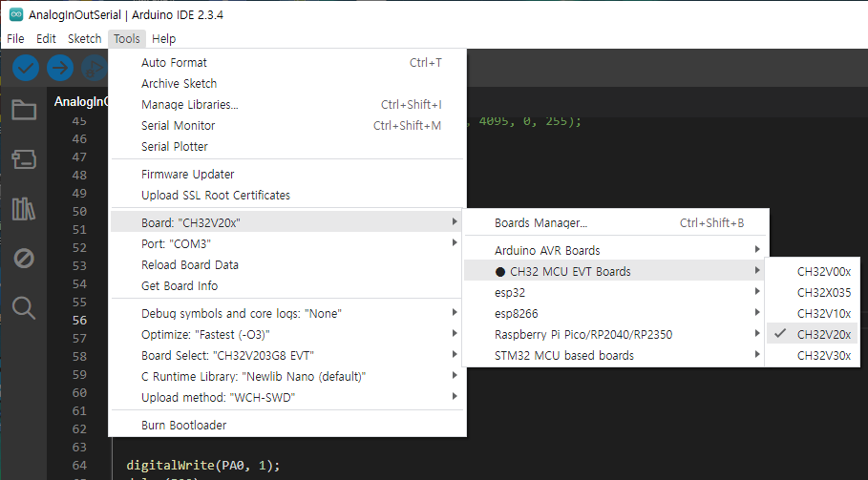Viewport: 868px width, 480px height.
Task: Launch Serial Monitor menu item
Action: click(287, 126)
